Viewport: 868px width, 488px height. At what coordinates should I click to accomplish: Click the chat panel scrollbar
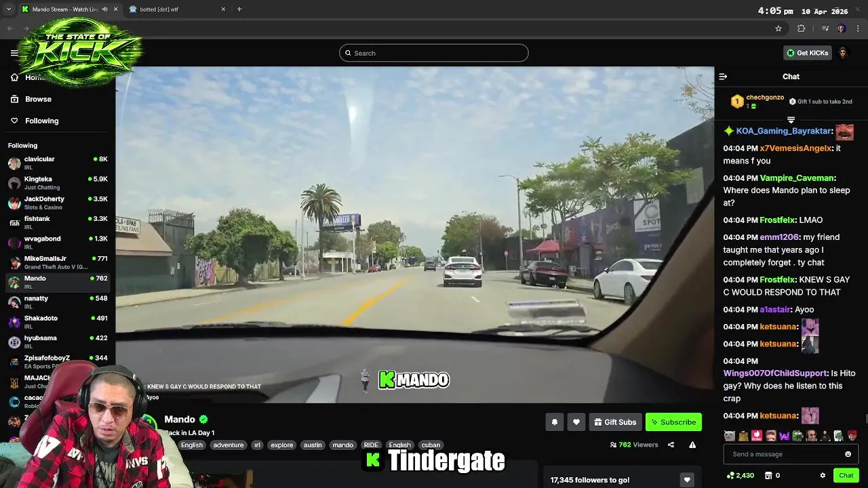click(x=865, y=420)
